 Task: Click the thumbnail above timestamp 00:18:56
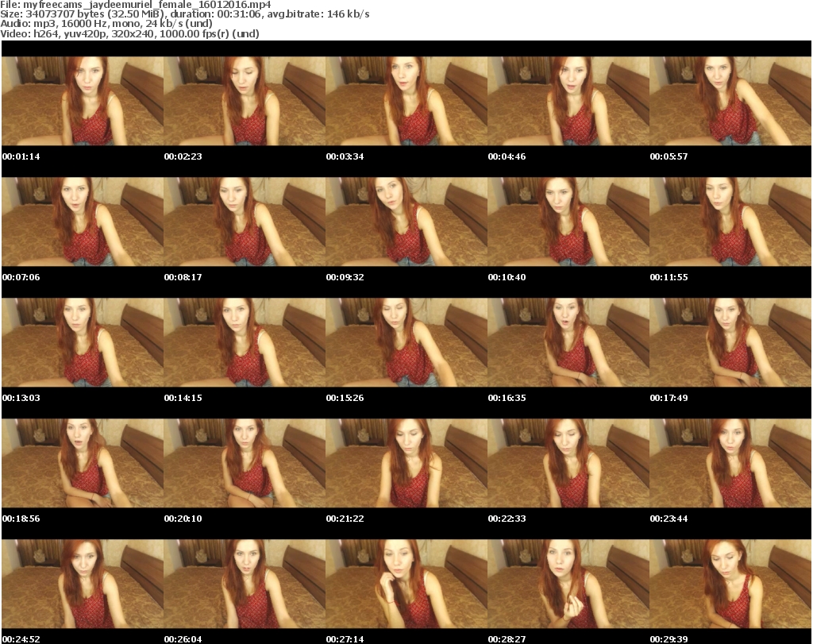point(83,463)
